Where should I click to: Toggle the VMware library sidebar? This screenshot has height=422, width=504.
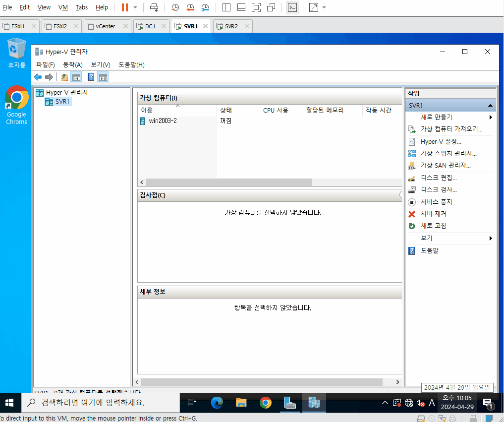pos(226,7)
